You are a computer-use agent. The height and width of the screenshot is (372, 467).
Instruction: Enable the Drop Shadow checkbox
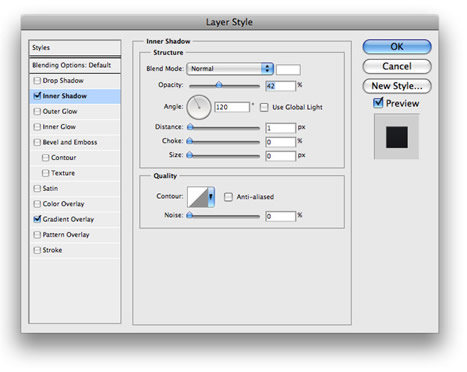point(37,81)
